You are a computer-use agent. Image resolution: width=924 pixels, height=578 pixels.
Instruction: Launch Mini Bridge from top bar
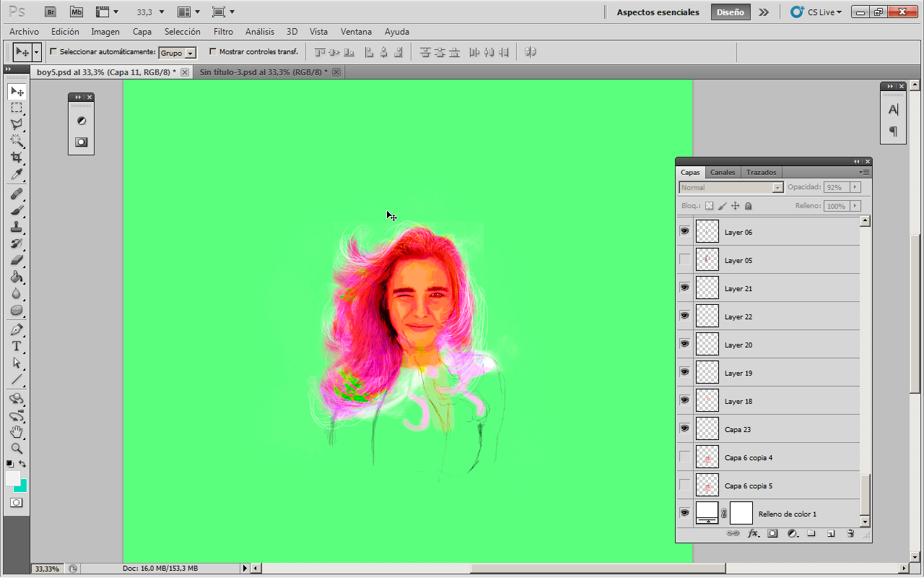click(x=76, y=12)
